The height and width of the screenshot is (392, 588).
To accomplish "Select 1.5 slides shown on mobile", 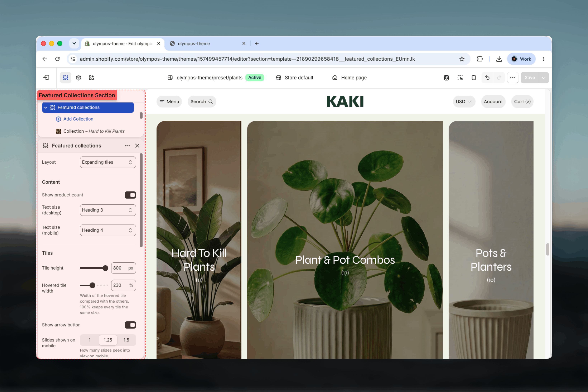I will [126, 340].
